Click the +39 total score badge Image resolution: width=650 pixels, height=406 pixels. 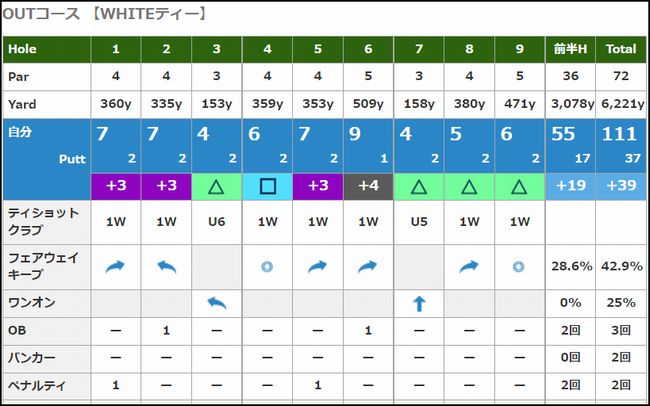pos(620,185)
